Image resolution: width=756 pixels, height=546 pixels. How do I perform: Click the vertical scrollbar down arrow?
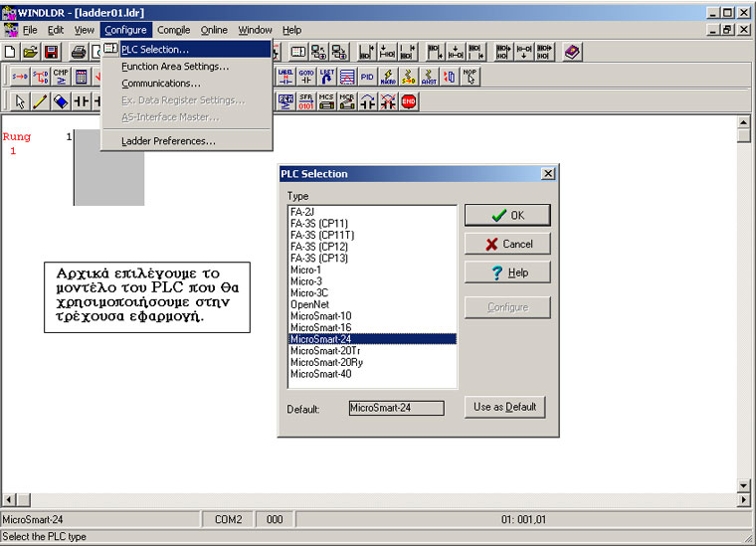pyautogui.click(x=743, y=484)
